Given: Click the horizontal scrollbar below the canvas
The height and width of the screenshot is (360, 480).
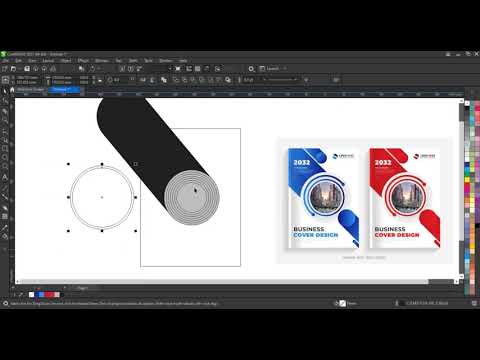Looking at the screenshot, I should (223, 282).
